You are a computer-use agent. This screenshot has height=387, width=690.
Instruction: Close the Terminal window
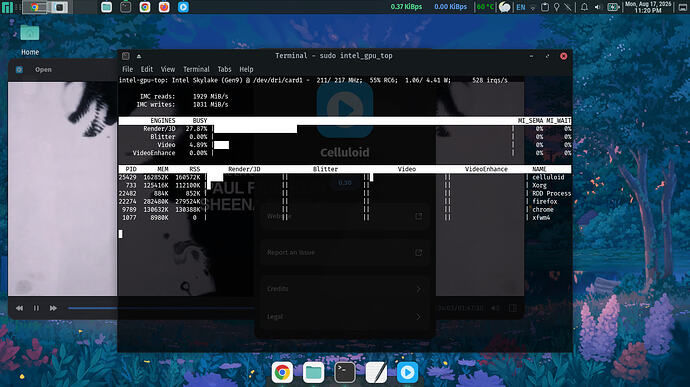563,56
